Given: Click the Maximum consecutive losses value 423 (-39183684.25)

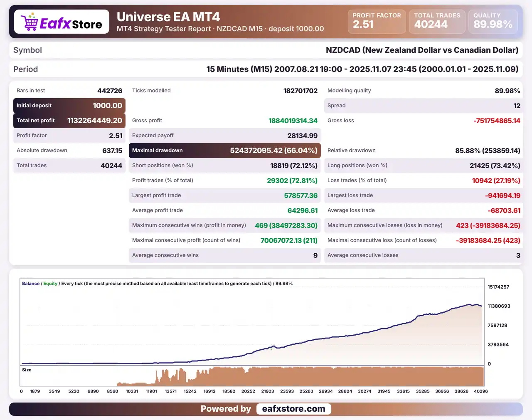Looking at the screenshot, I should point(488,225).
